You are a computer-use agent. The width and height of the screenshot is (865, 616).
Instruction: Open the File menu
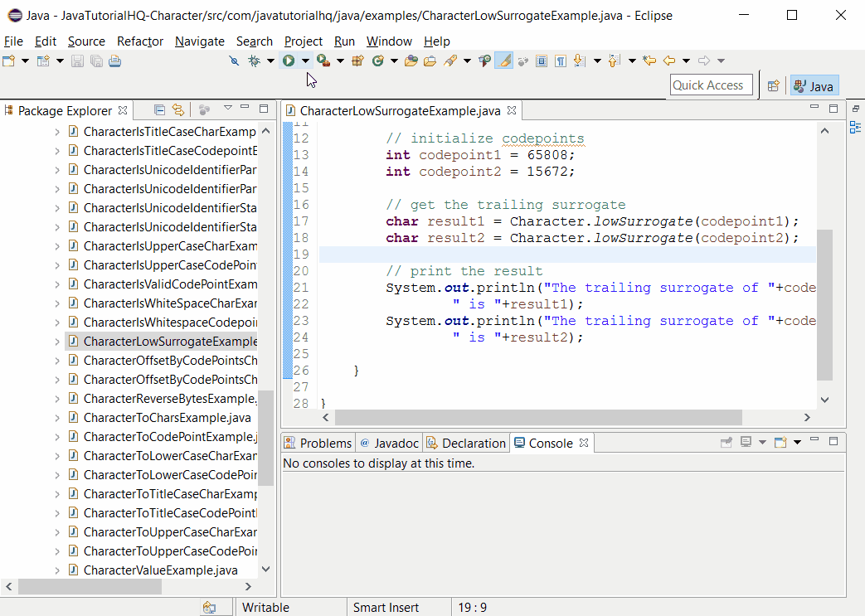[13, 41]
